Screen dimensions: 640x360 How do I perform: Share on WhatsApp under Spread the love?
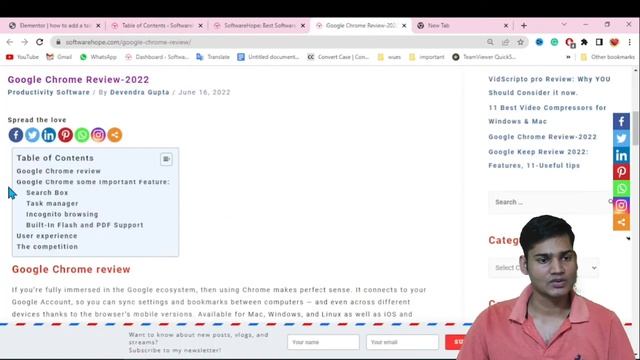[82, 135]
